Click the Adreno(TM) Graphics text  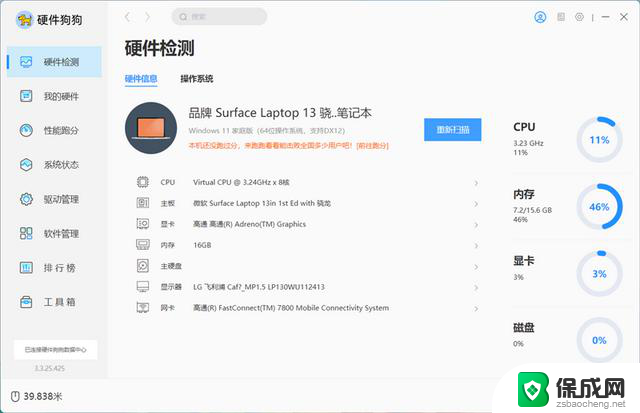point(249,224)
